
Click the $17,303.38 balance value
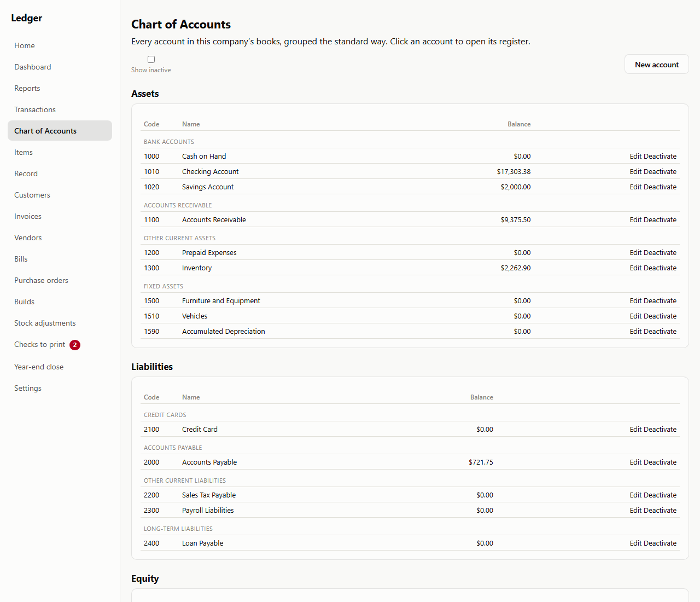514,171
